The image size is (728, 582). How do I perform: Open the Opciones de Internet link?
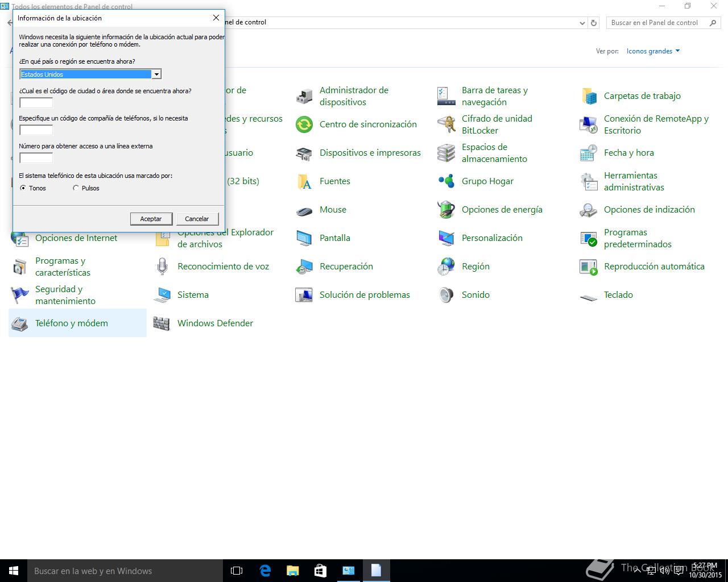click(76, 238)
